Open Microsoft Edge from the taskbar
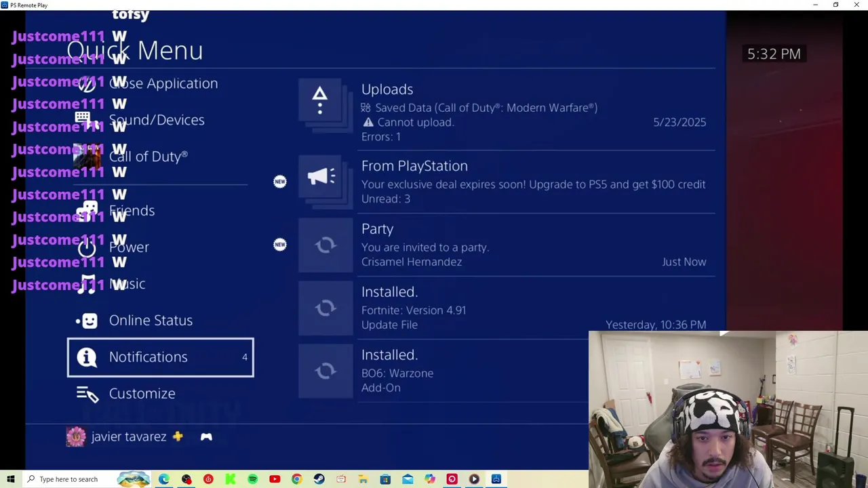Image resolution: width=868 pixels, height=488 pixels. pyautogui.click(x=164, y=479)
